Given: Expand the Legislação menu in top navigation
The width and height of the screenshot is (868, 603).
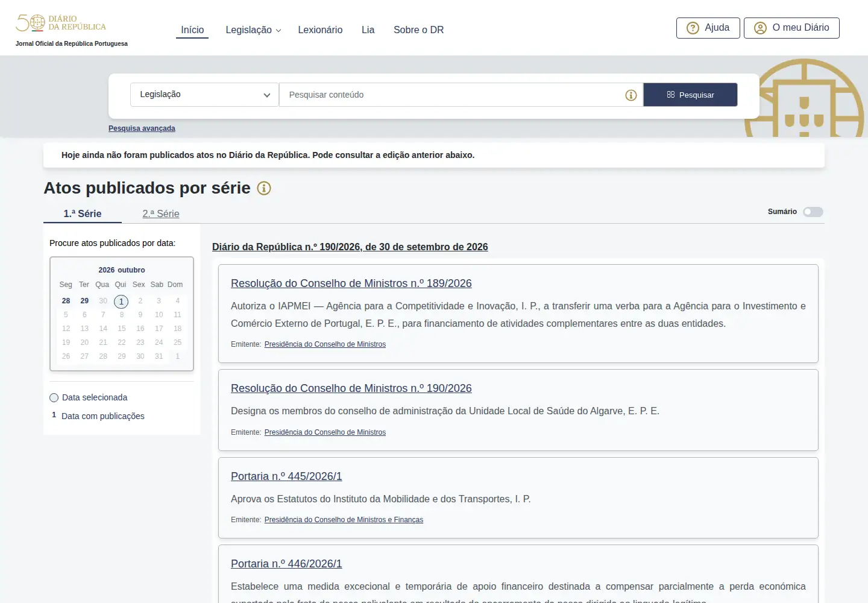Looking at the screenshot, I should (253, 30).
